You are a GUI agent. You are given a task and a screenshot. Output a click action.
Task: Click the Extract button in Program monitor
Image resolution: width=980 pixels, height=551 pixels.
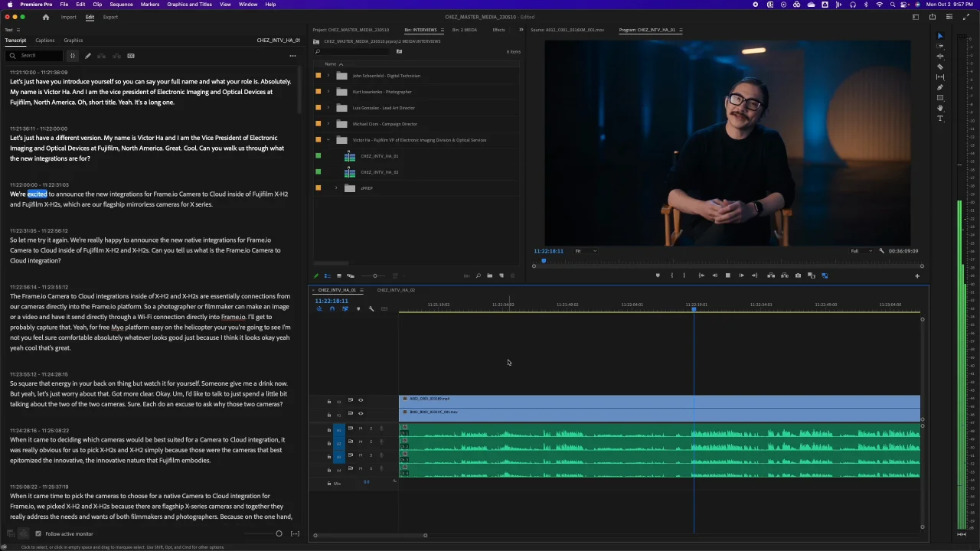pyautogui.click(x=784, y=275)
